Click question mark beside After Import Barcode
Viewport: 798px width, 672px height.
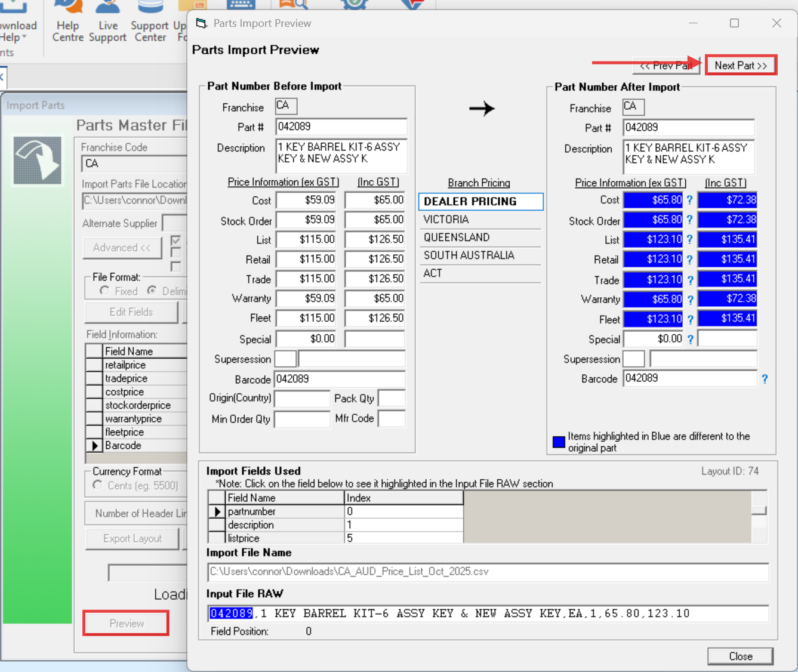765,378
